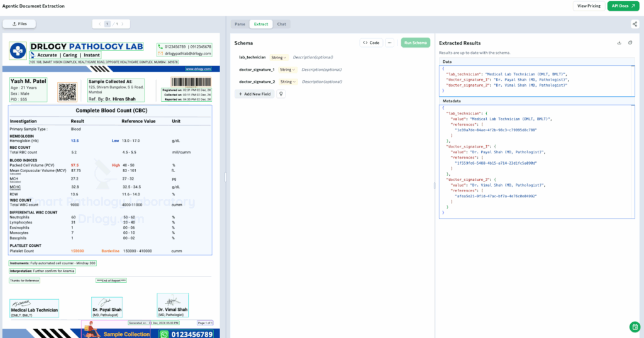
Task: Open the green floating widget icon
Action: point(635,327)
